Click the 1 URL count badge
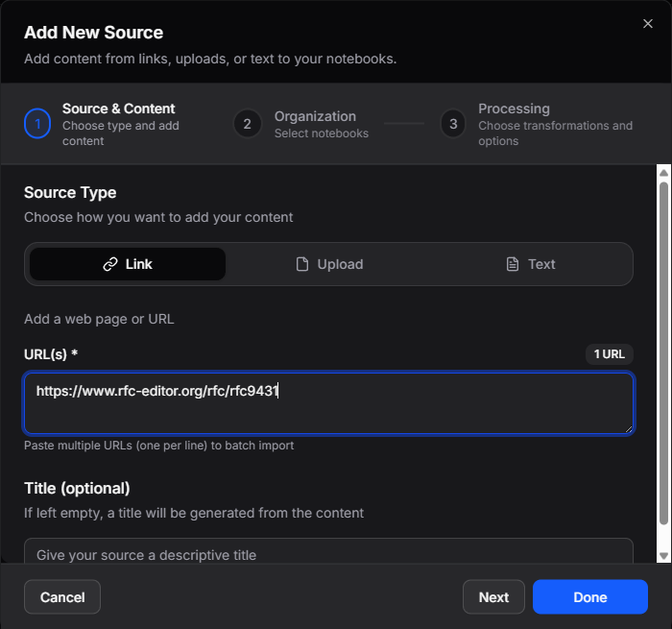 (x=609, y=354)
